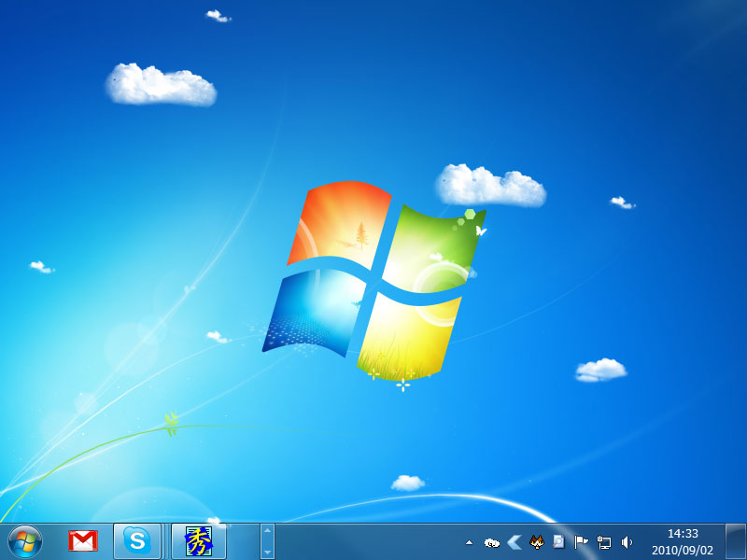Click the white cloud tray icon

(492, 542)
